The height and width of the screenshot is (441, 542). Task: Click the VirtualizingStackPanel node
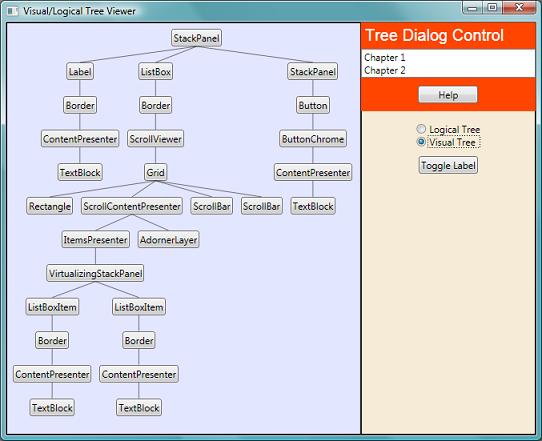(x=95, y=273)
